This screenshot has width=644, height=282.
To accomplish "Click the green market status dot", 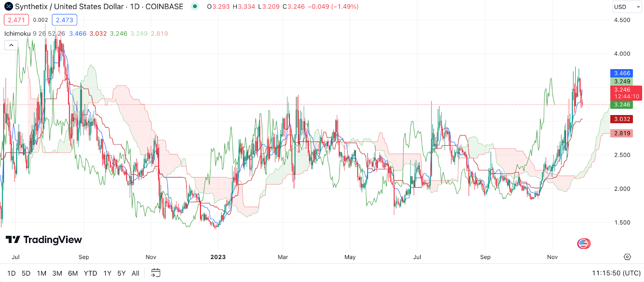I will [195, 6].
